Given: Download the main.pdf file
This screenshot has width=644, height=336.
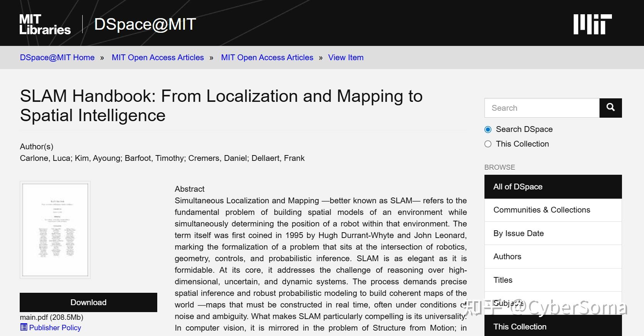Looking at the screenshot, I should pos(88,302).
